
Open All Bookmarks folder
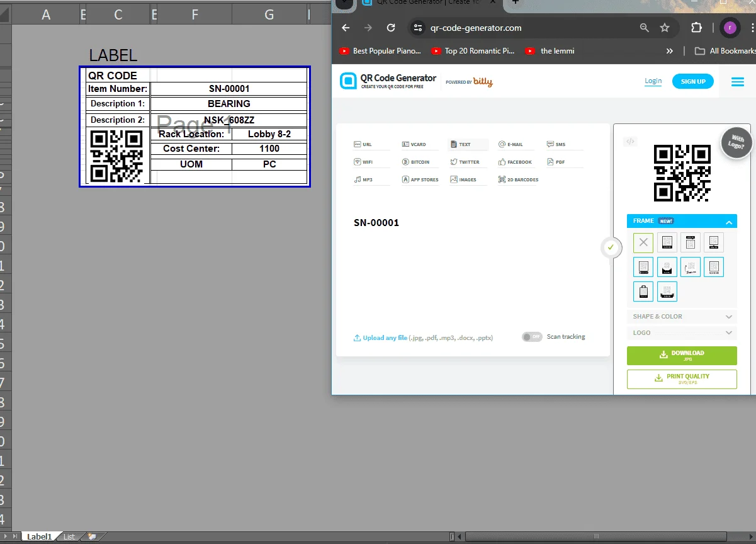click(725, 51)
